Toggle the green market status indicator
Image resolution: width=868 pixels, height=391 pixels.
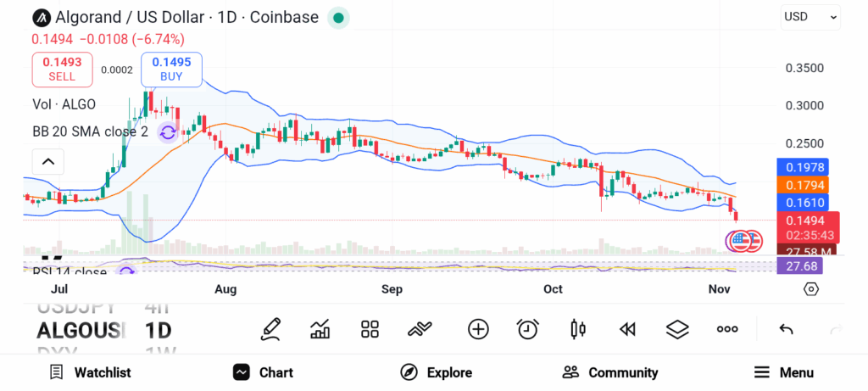click(338, 17)
